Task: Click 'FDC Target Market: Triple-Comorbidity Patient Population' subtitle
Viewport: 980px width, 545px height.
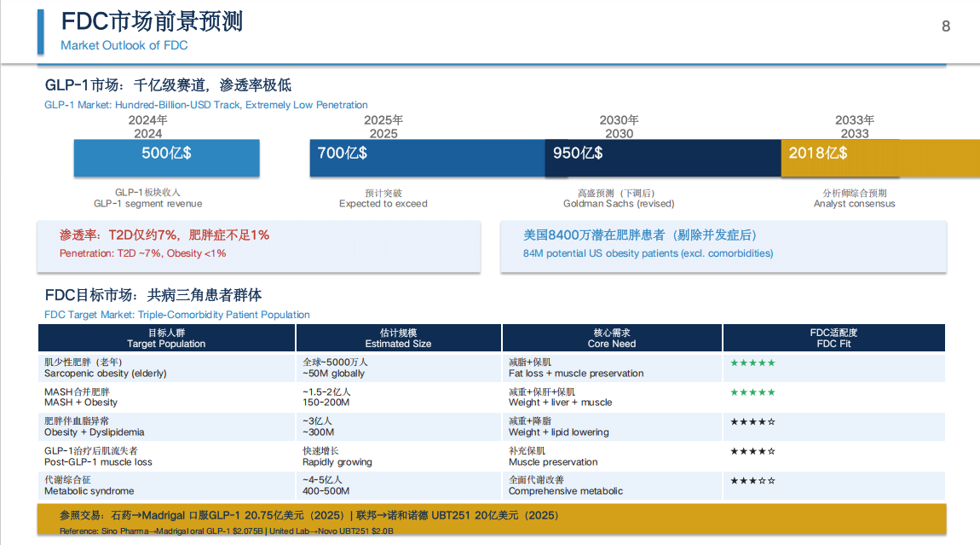Action: point(177,315)
